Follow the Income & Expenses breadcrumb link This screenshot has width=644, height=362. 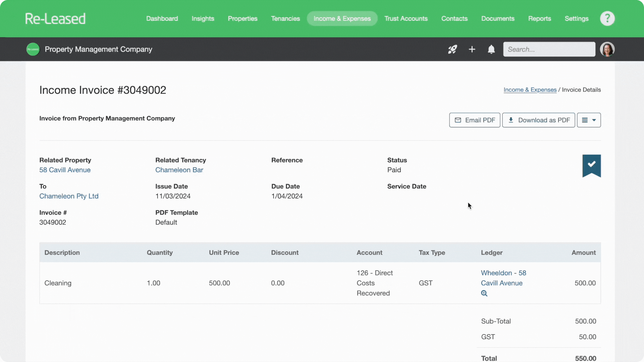click(x=530, y=90)
